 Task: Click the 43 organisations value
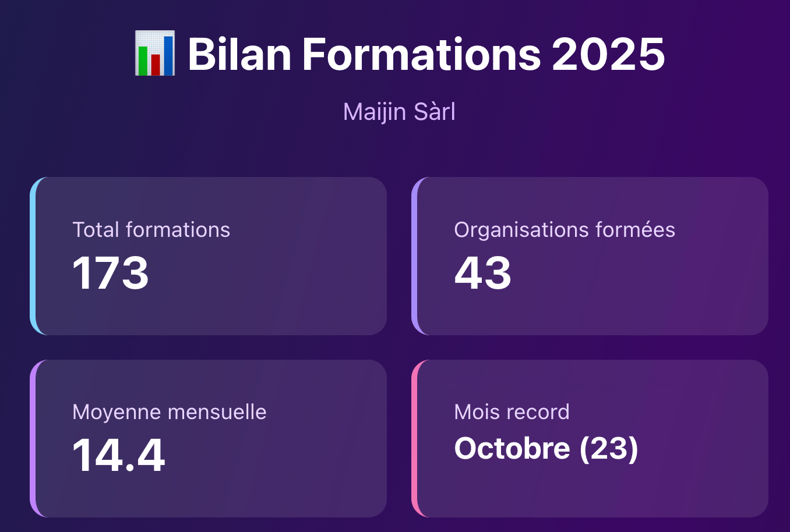click(x=482, y=273)
